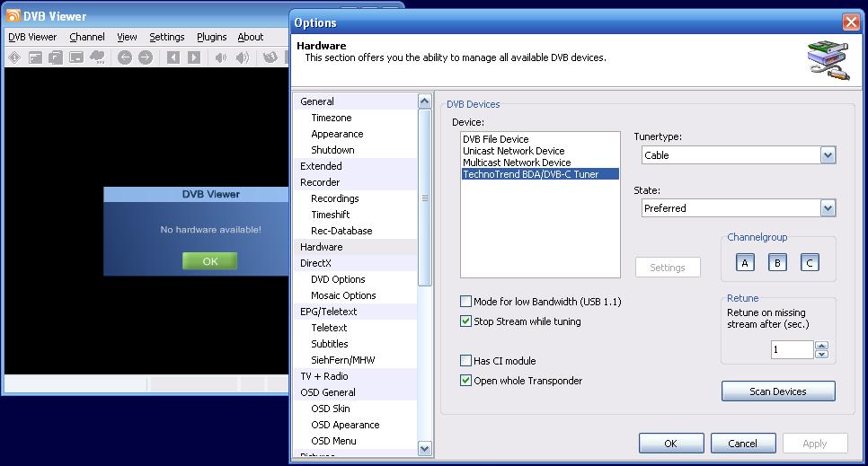Viewport: 868px width, 466px height.
Task: Tick the Has CI module checkbox
Action: 465,361
